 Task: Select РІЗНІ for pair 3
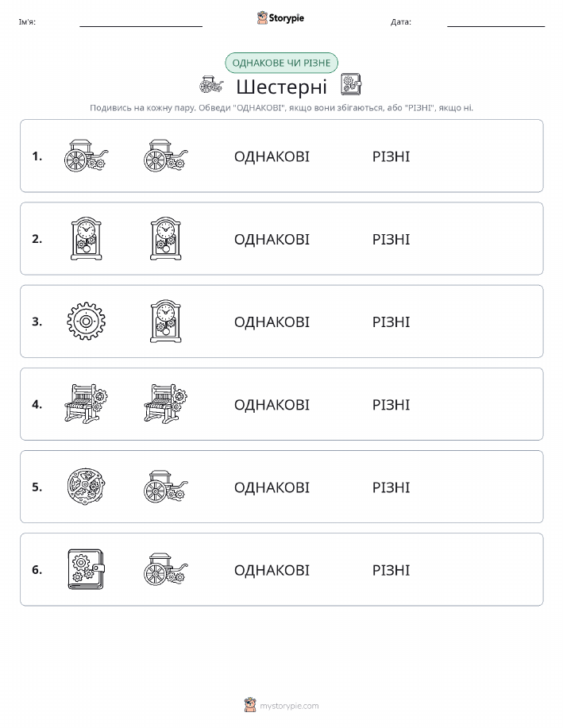pyautogui.click(x=391, y=322)
